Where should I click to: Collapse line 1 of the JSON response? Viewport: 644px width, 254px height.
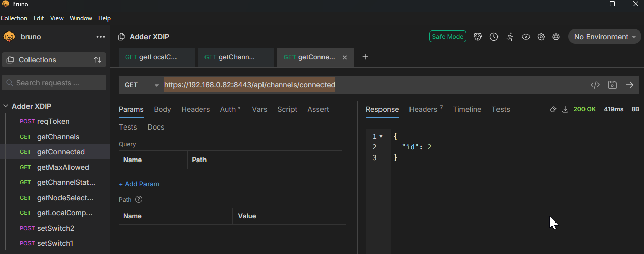point(381,137)
